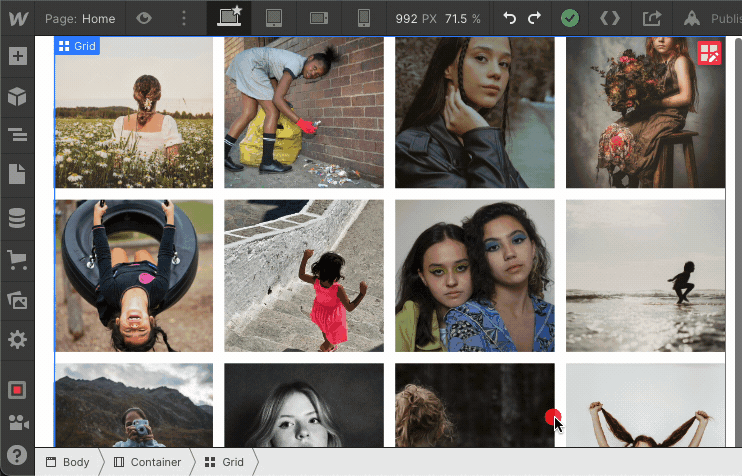Open the export code brackets button
The height and width of the screenshot is (476, 742).
pyautogui.click(x=609, y=18)
